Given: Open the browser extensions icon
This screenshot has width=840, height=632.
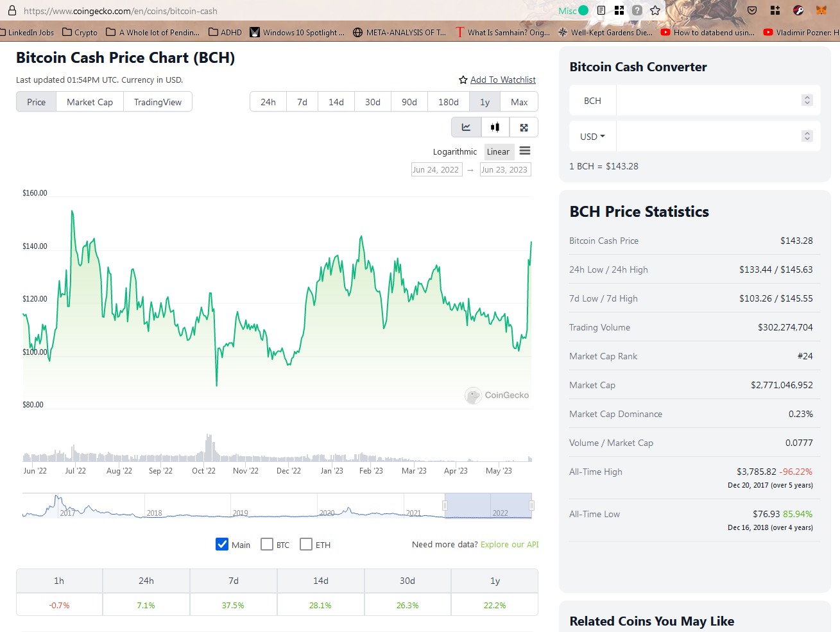Looking at the screenshot, I should (x=775, y=10).
